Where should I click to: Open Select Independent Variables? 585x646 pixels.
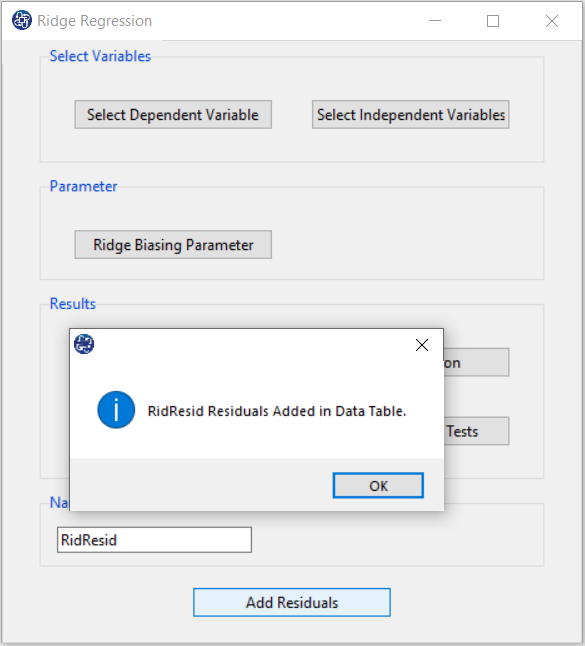[411, 115]
